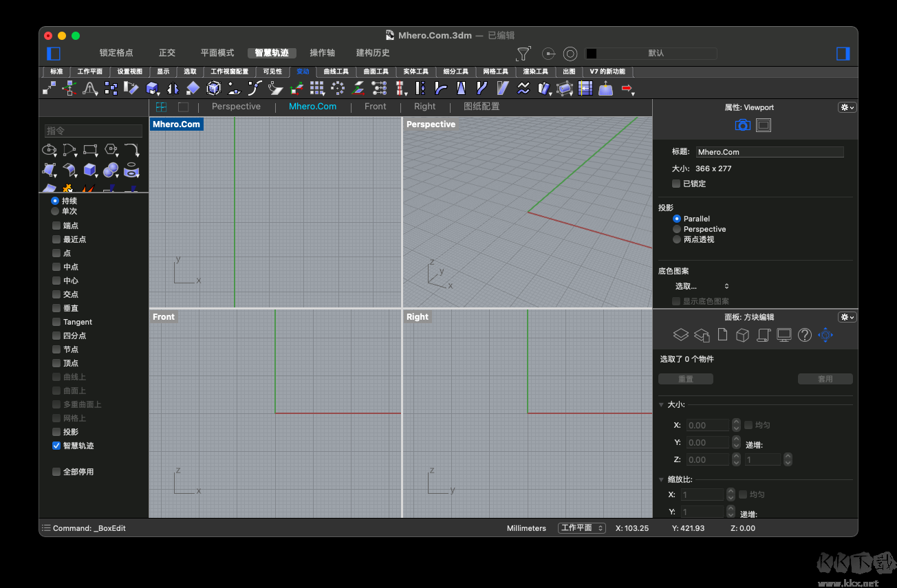The height and width of the screenshot is (588, 897).
Task: Open the gear menu of Viewport properties
Action: point(847,107)
